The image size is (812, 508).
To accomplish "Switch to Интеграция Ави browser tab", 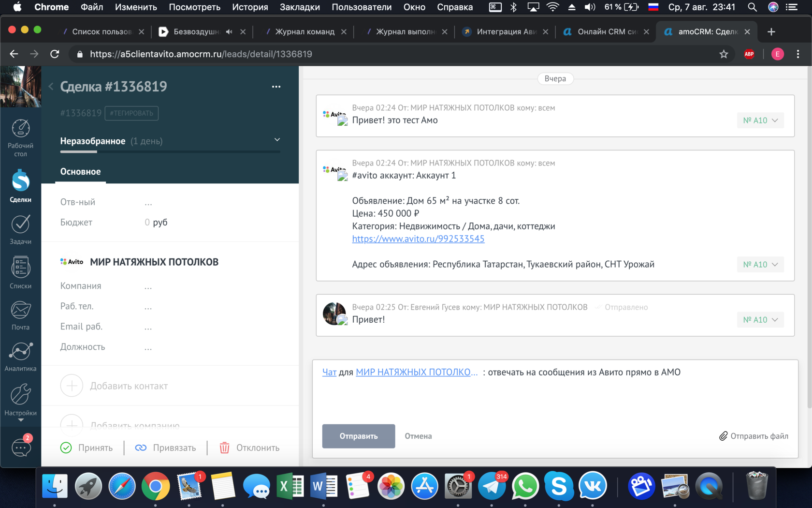I will 506,31.
